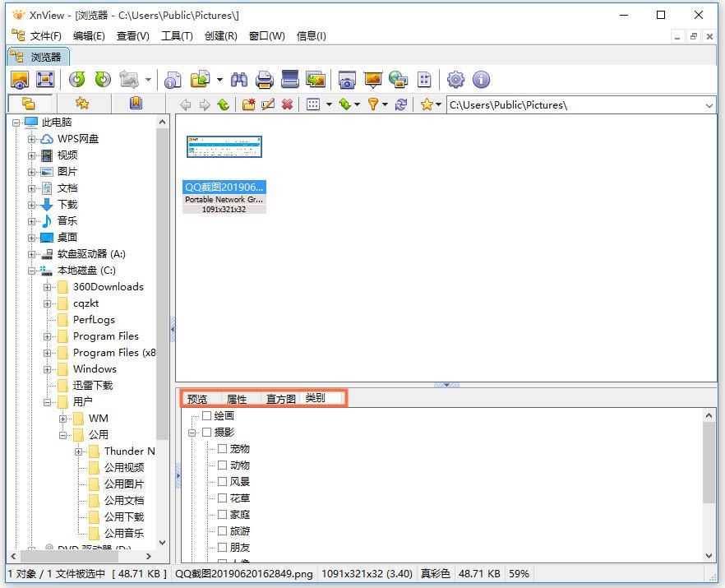Create a web page gallery
Viewport: 725px width, 588px height.
pos(398,80)
